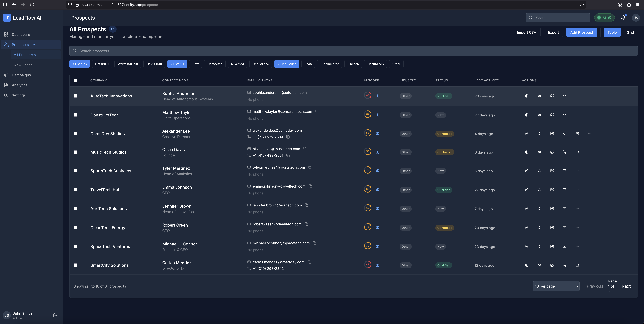This screenshot has height=324, width=644.
Task: Collapse the Prospects sidebar chevron
Action: click(x=34, y=45)
